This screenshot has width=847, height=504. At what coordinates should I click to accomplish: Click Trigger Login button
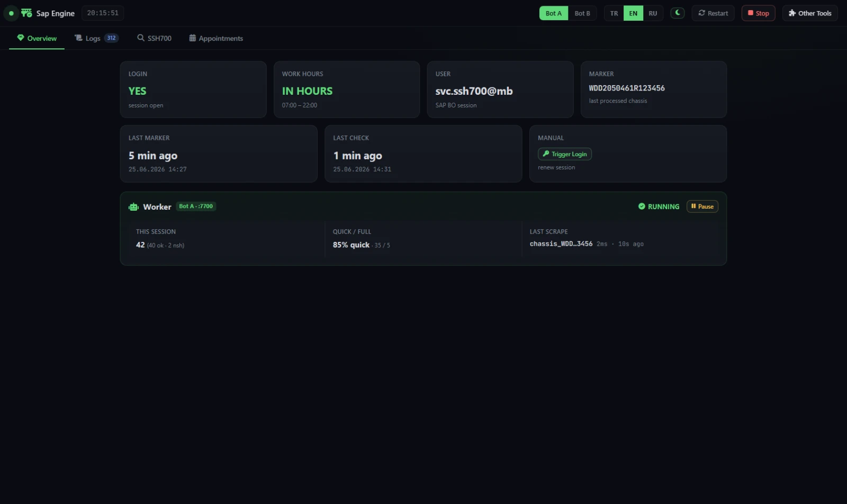point(565,154)
